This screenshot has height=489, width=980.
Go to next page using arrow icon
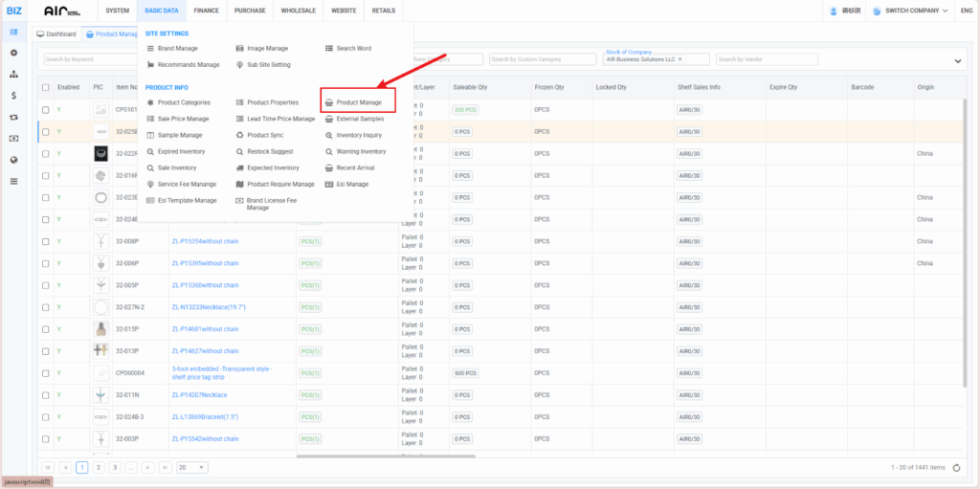point(146,467)
